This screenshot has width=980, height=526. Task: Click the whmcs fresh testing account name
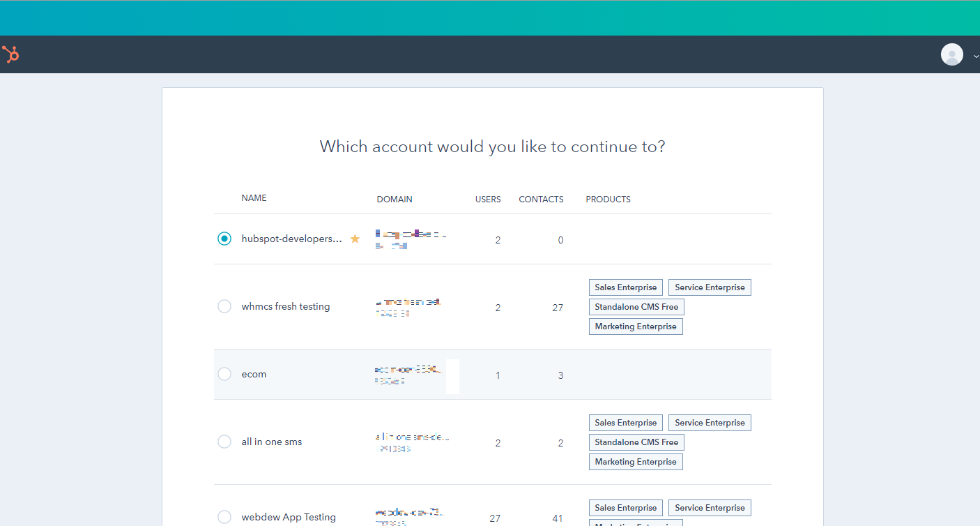pos(286,306)
